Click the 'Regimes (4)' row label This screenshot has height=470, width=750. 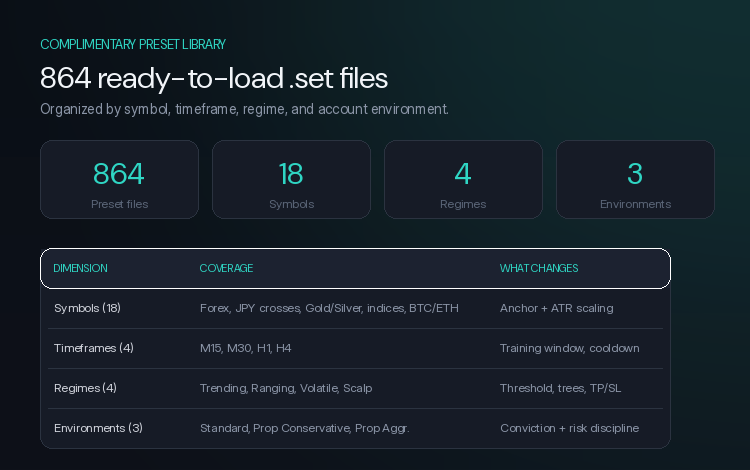point(86,388)
